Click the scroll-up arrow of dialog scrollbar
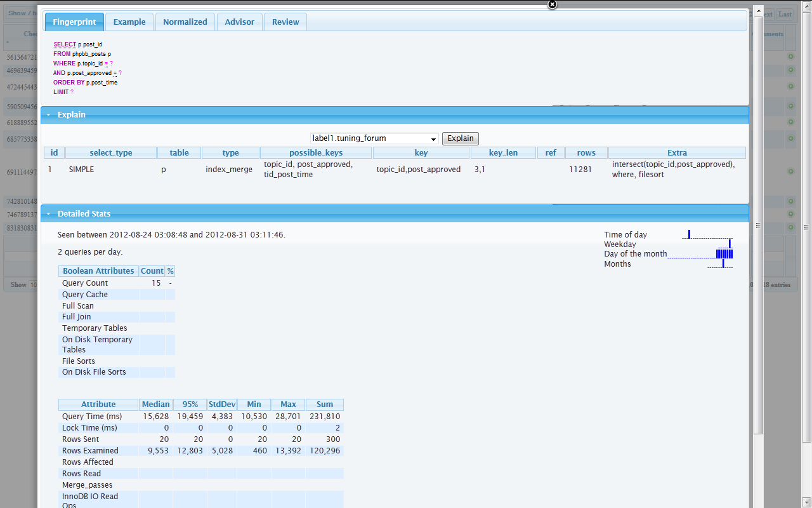 coord(758,13)
